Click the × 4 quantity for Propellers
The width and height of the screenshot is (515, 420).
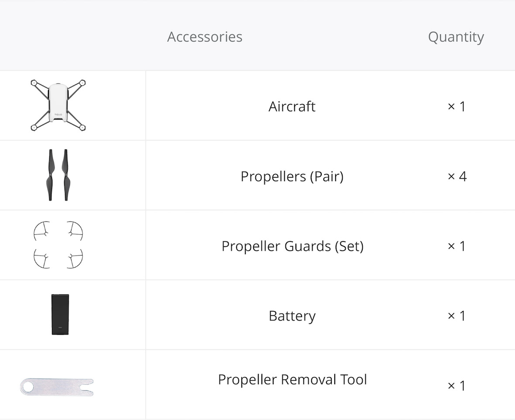tap(457, 176)
